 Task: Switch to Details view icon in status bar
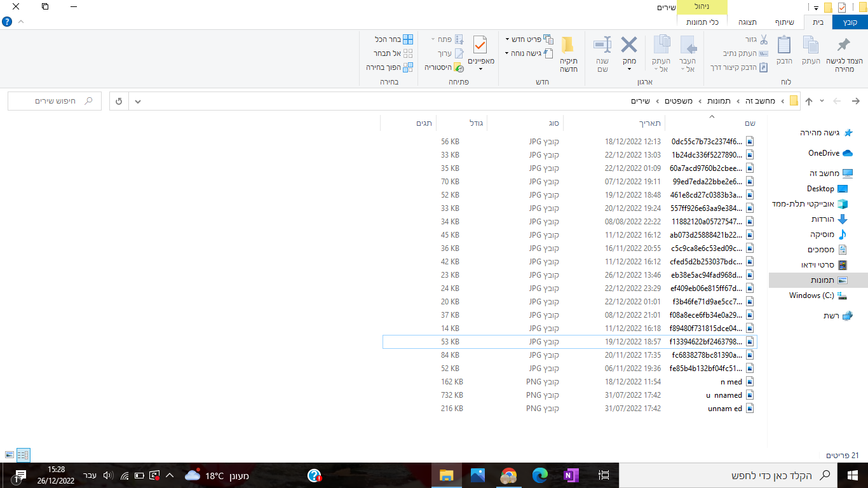click(23, 455)
